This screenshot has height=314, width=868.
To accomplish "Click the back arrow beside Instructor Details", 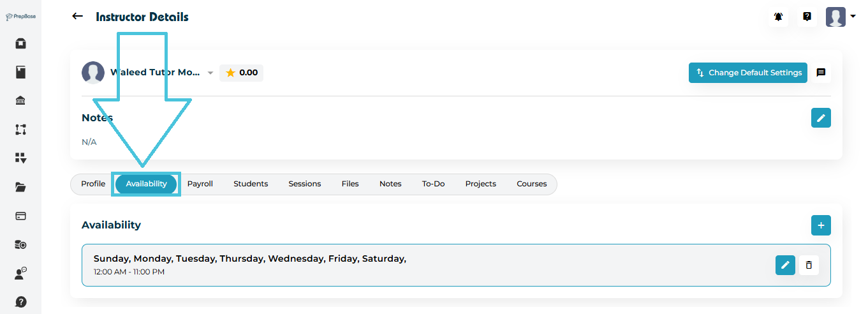I will [78, 17].
